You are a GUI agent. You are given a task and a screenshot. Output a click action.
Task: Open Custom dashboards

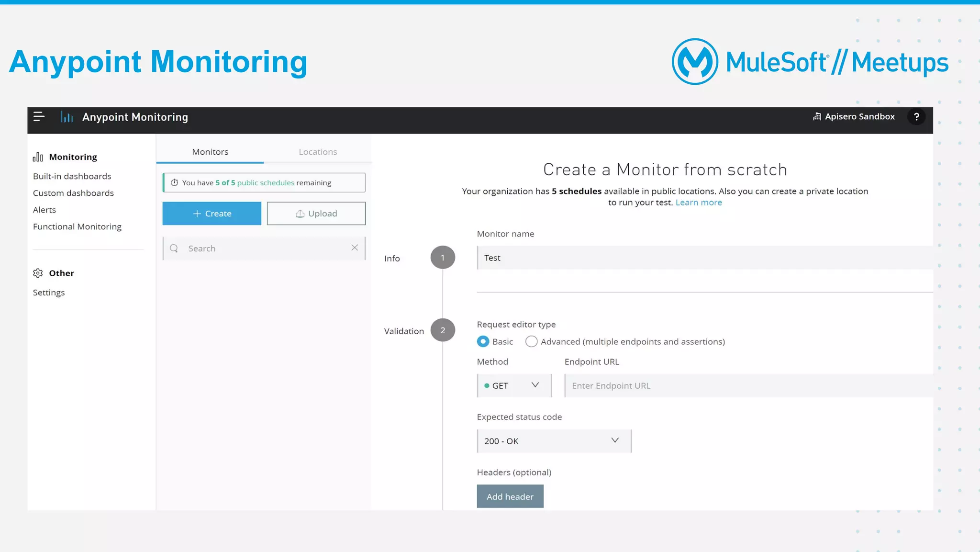(x=73, y=193)
